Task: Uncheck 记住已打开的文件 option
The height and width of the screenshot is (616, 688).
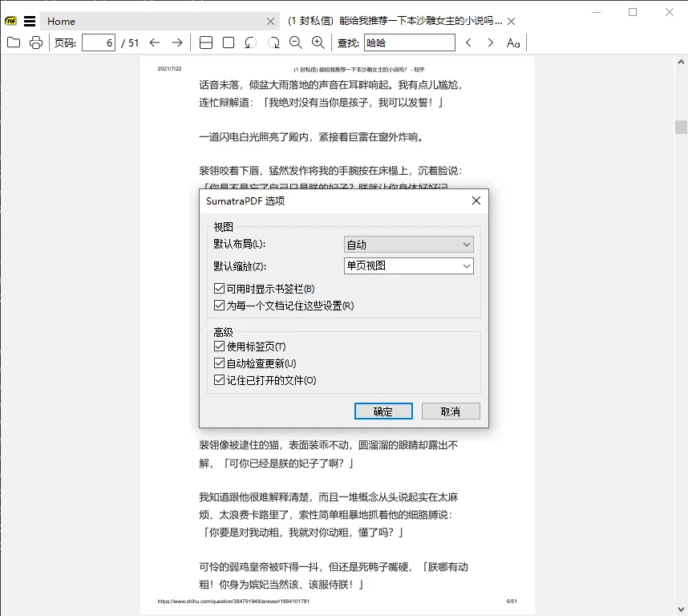Action: [x=219, y=379]
